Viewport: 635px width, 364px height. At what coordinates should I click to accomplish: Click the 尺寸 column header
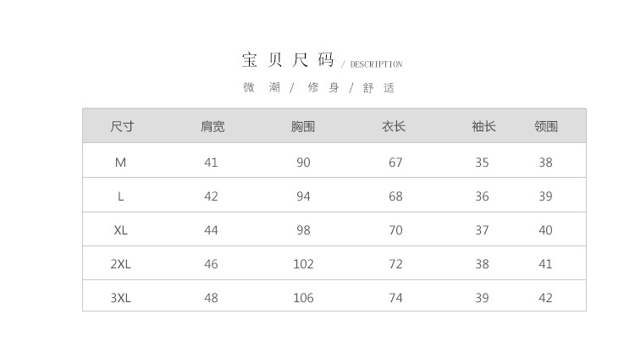click(122, 127)
